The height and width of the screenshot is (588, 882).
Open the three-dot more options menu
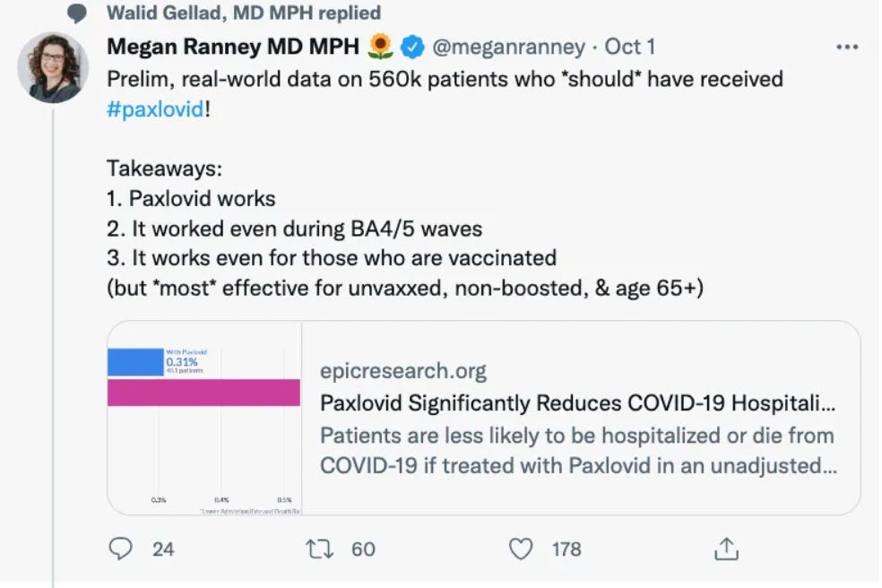[x=846, y=47]
